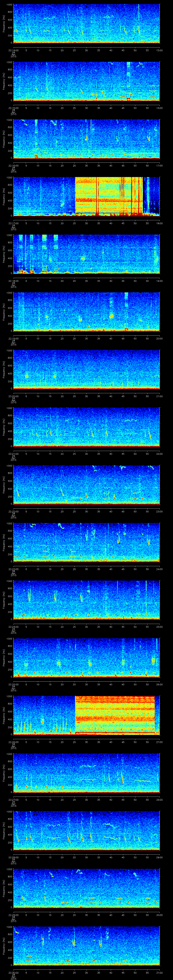Click the "22:24:00" axis timestamp
The width and height of the screenshot is (173, 980).
coord(13,627)
